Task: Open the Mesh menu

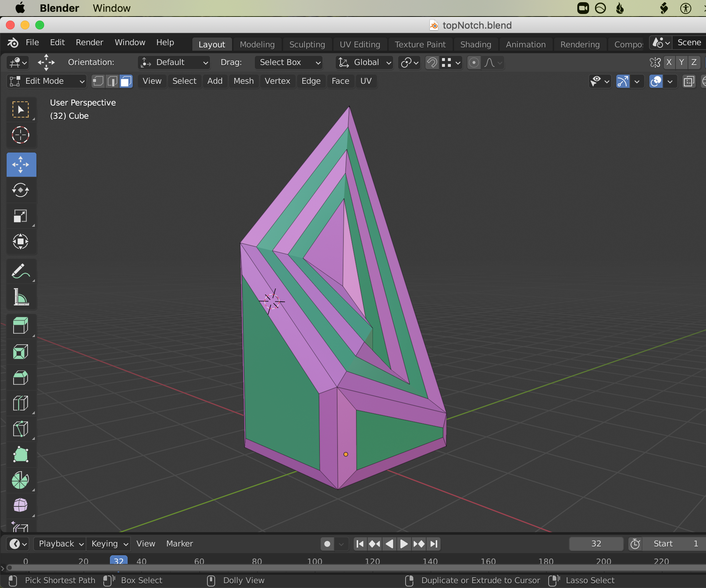Action: pos(243,81)
